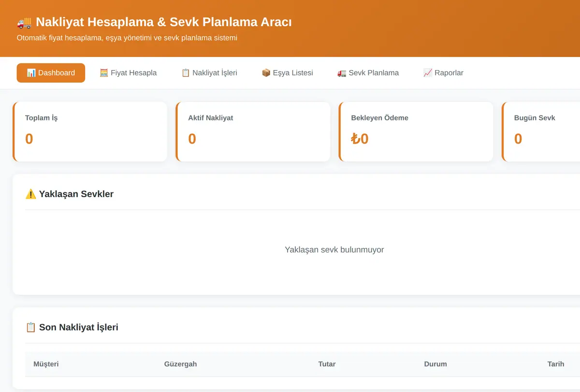The image size is (580, 392).
Task: Click the truck icon beside Sevk Planlama
Action: (342, 73)
